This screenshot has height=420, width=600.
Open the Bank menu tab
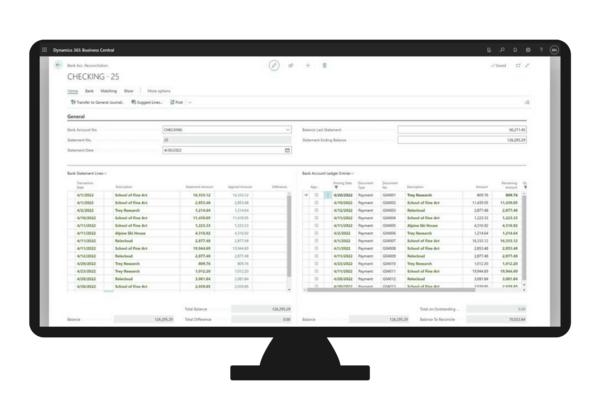click(x=89, y=90)
